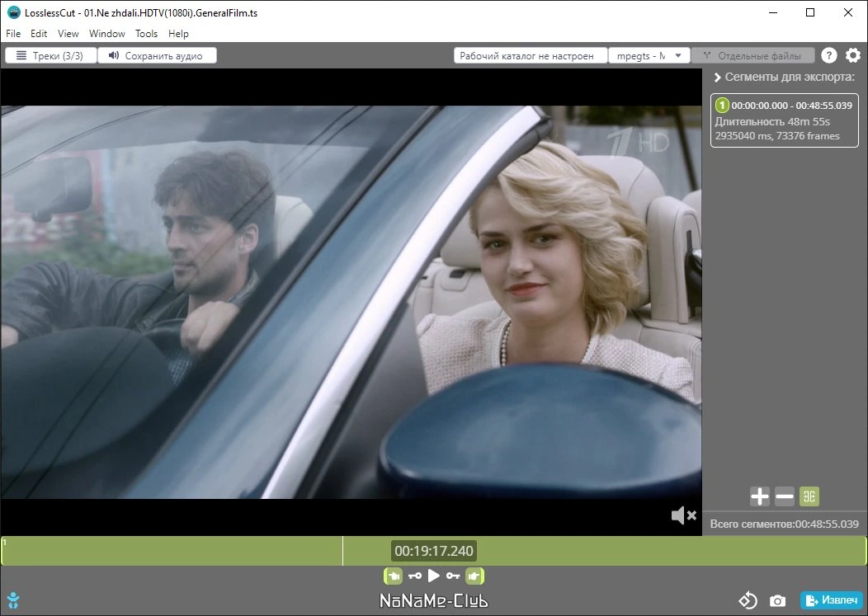The width and height of the screenshot is (868, 616).
Task: Remove the segment with the minus icon
Action: pyautogui.click(x=785, y=496)
